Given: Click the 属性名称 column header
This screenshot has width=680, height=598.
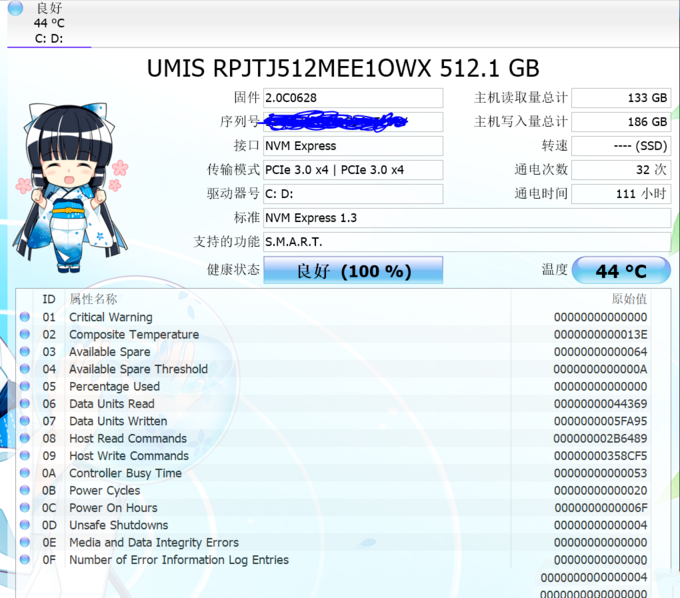Looking at the screenshot, I should tap(93, 299).
